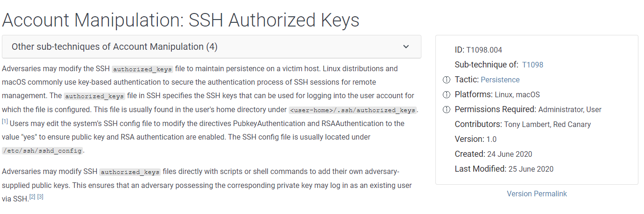The height and width of the screenshot is (214, 644).
Task: Click the Version 1.0 entry
Action: (491, 140)
